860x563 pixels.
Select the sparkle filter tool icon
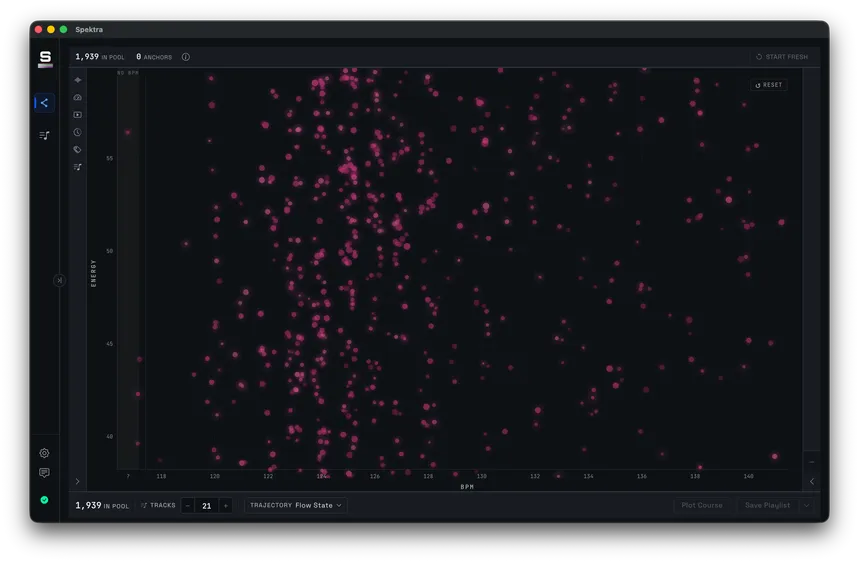pyautogui.click(x=78, y=80)
